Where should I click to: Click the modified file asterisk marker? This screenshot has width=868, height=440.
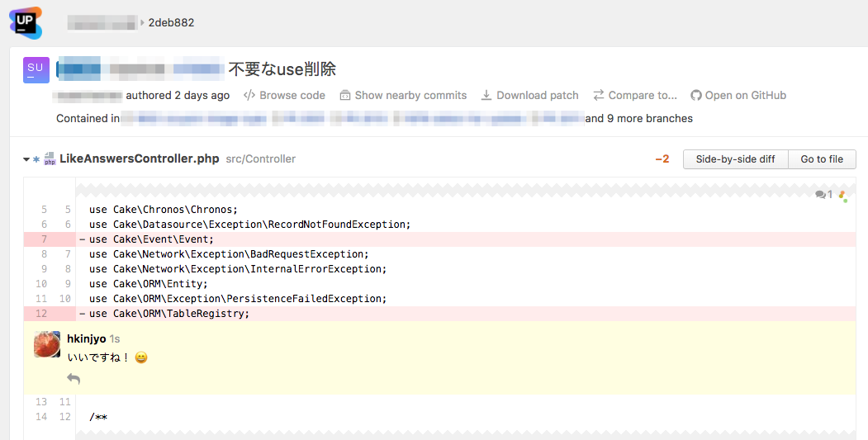36,159
